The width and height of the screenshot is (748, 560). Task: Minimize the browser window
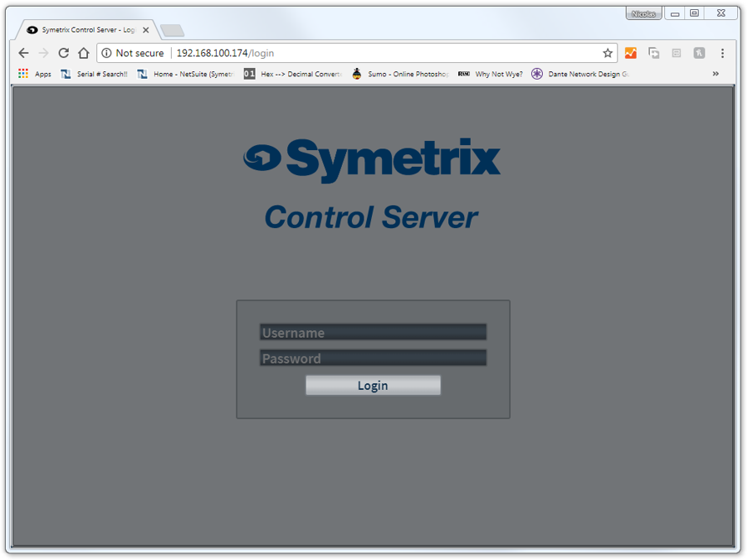pos(675,14)
